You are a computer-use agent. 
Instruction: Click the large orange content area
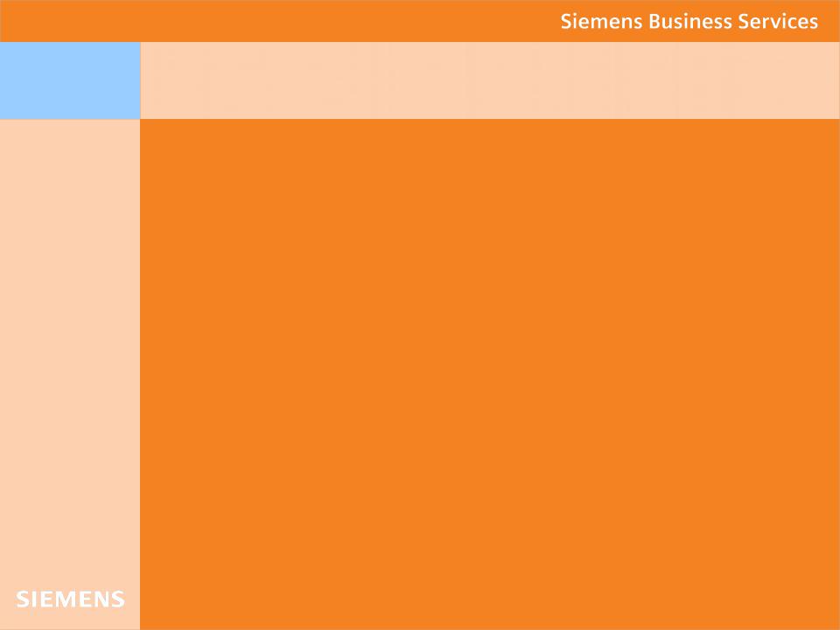click(x=490, y=374)
